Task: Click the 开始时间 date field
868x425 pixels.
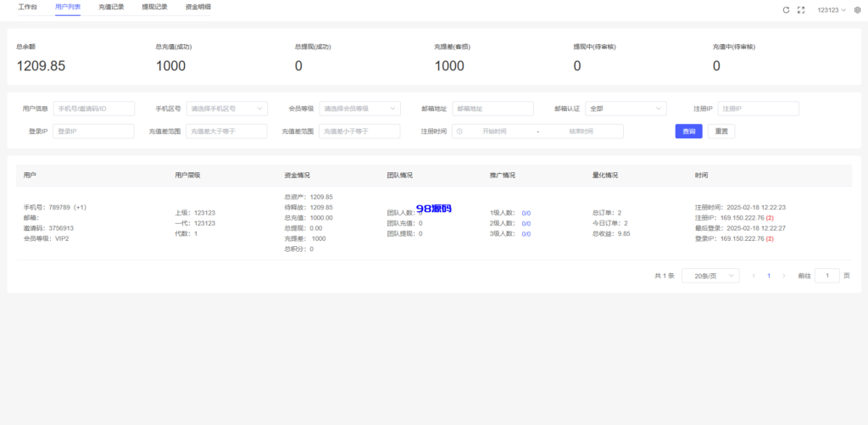Action: coord(494,131)
